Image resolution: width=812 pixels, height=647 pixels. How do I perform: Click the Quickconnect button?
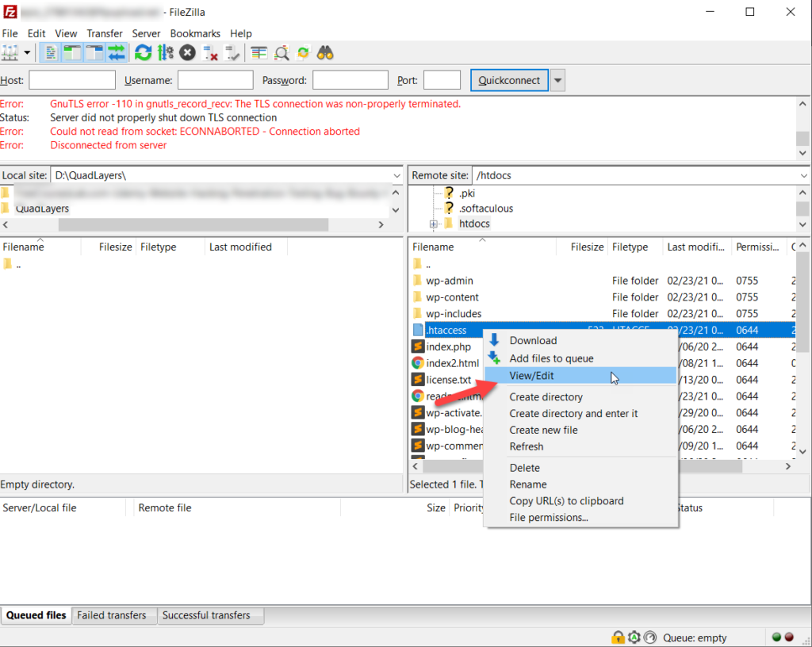(x=509, y=80)
